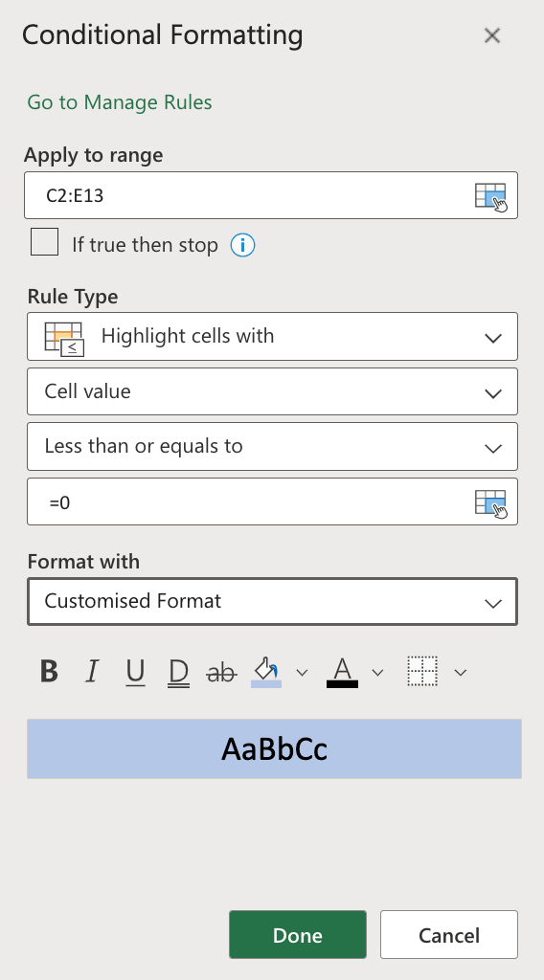
Task: Click range selector icon in Apply to range
Action: pyautogui.click(x=490, y=197)
